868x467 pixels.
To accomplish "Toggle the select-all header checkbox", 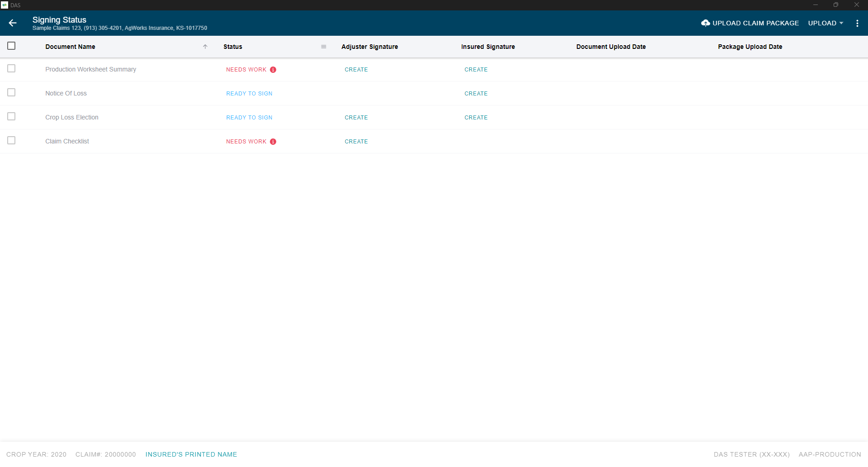I will (11, 46).
